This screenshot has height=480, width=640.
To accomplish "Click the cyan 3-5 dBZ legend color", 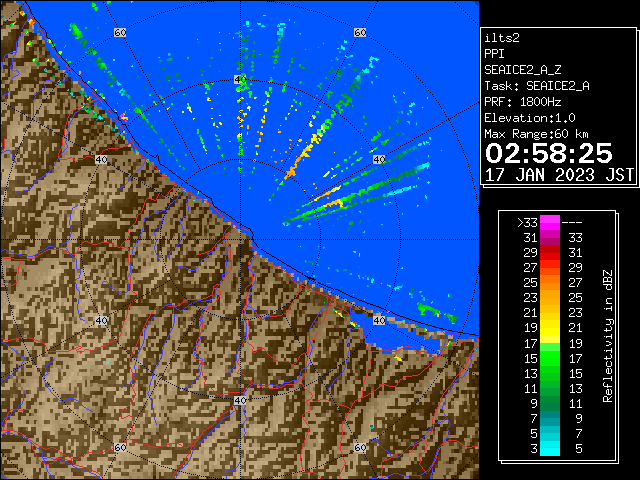I will pos(550,448).
